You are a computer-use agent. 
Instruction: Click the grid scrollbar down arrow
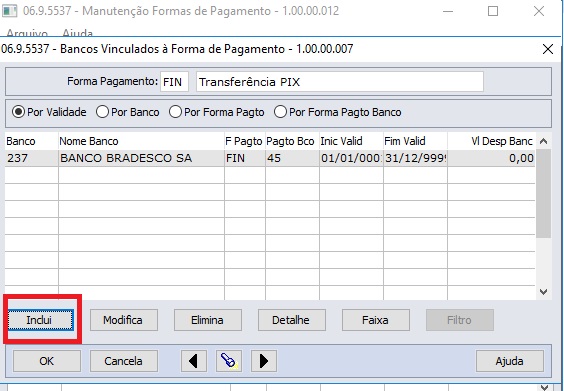tap(543, 292)
